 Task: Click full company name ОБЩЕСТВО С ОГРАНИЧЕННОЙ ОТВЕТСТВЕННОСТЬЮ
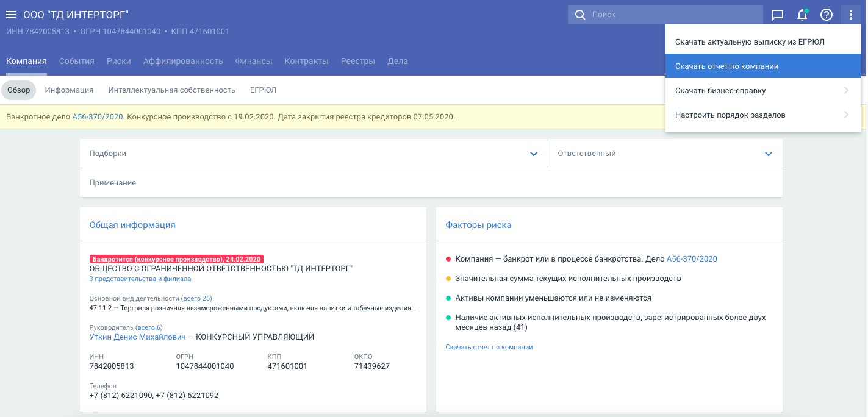[x=221, y=269]
